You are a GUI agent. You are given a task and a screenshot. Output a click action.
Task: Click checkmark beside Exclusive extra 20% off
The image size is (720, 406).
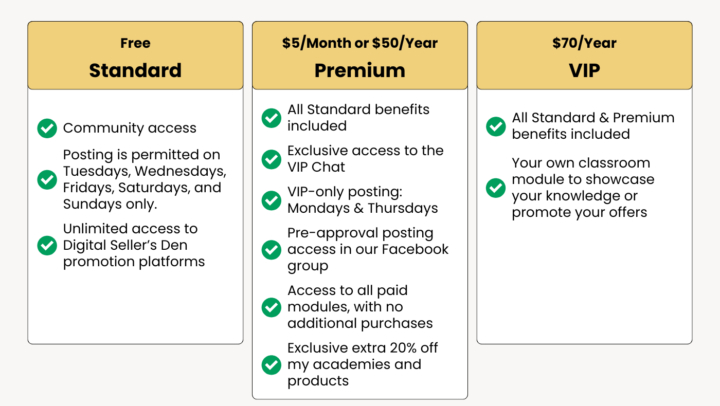(271, 364)
